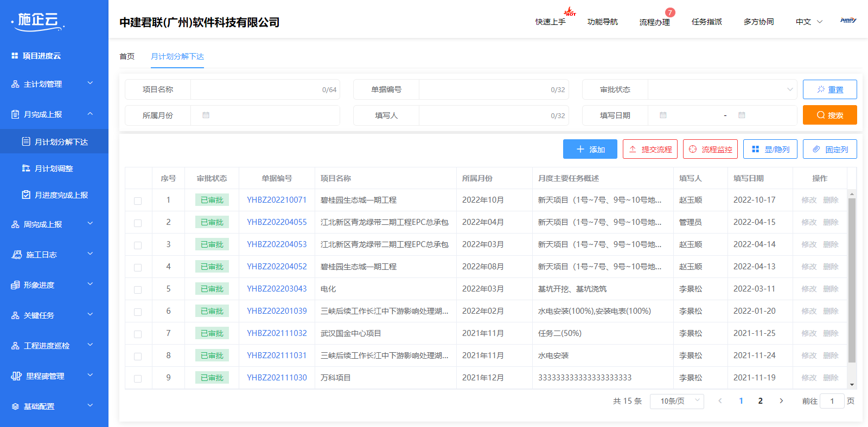Check the row 6 checkbox
This screenshot has width=868, height=427.
coord(138,312)
